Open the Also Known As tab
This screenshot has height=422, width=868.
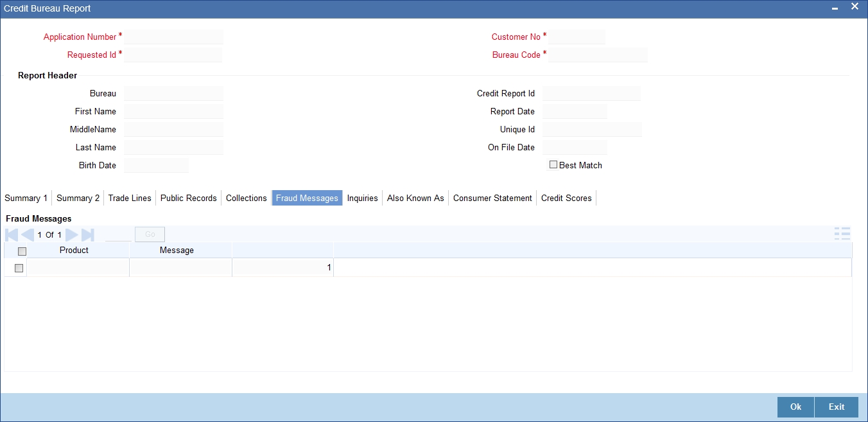click(415, 198)
